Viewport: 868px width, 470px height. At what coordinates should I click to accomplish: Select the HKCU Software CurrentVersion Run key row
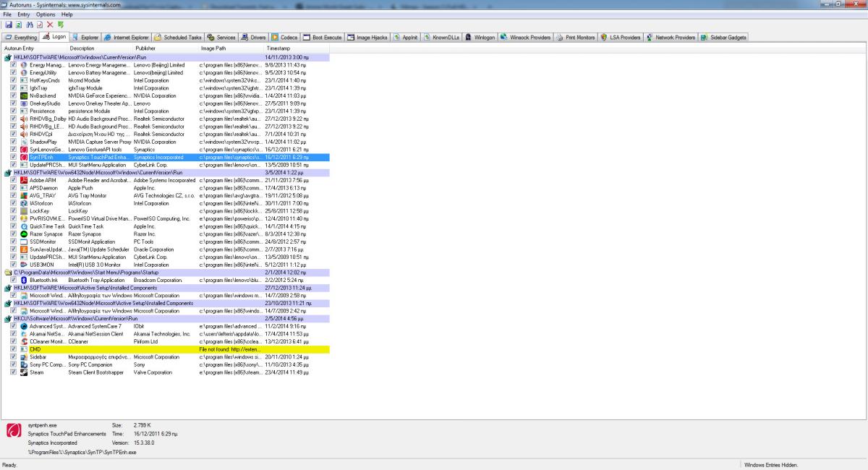pyautogui.click(x=166, y=318)
